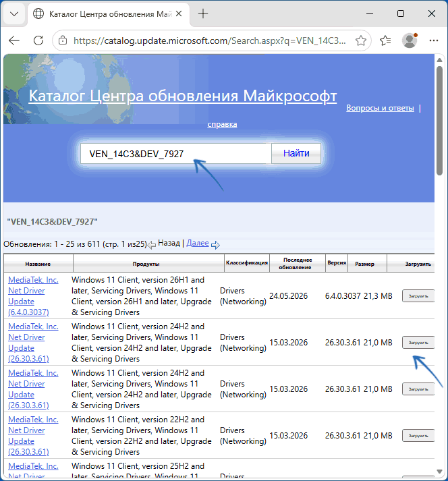Click the Найти search button
The width and height of the screenshot is (448, 481).
click(296, 153)
